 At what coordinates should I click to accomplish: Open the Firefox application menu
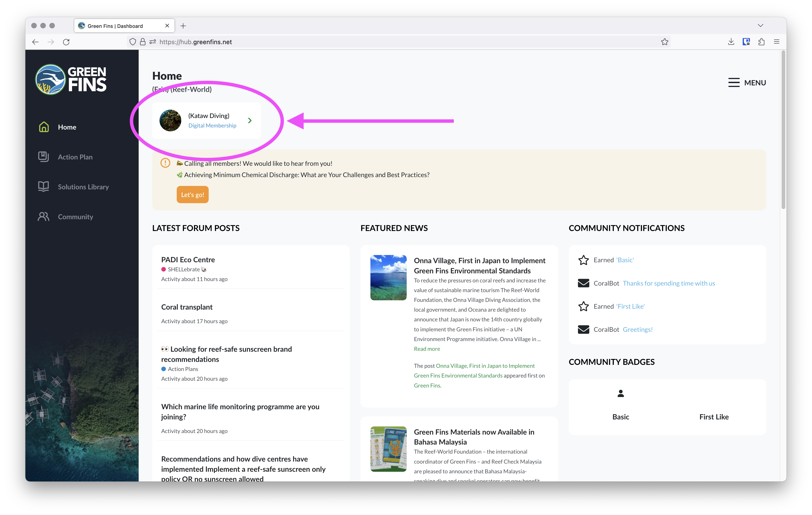pyautogui.click(x=777, y=42)
